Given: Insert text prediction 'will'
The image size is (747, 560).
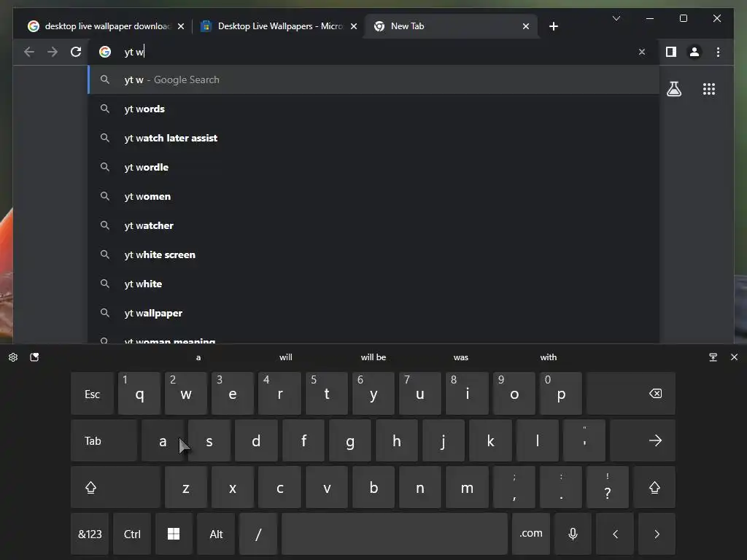Looking at the screenshot, I should (286, 357).
